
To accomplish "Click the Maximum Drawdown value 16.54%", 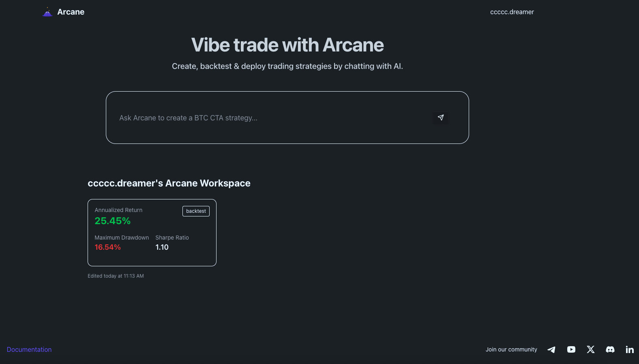I will (x=108, y=247).
